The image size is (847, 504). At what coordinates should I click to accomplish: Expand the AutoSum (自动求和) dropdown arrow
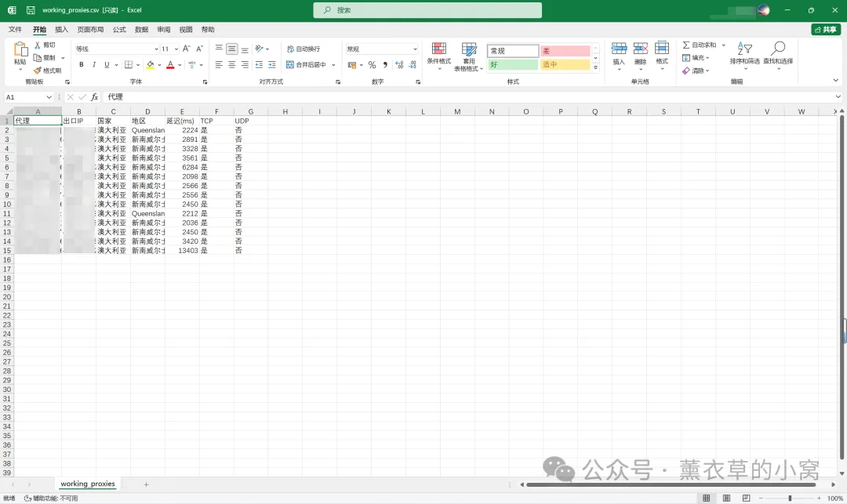coord(724,45)
